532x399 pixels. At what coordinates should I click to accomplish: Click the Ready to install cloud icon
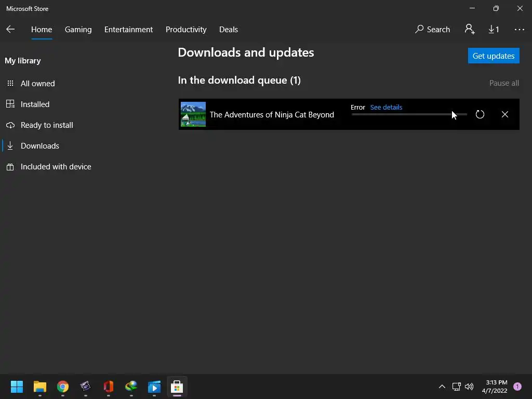coord(10,125)
